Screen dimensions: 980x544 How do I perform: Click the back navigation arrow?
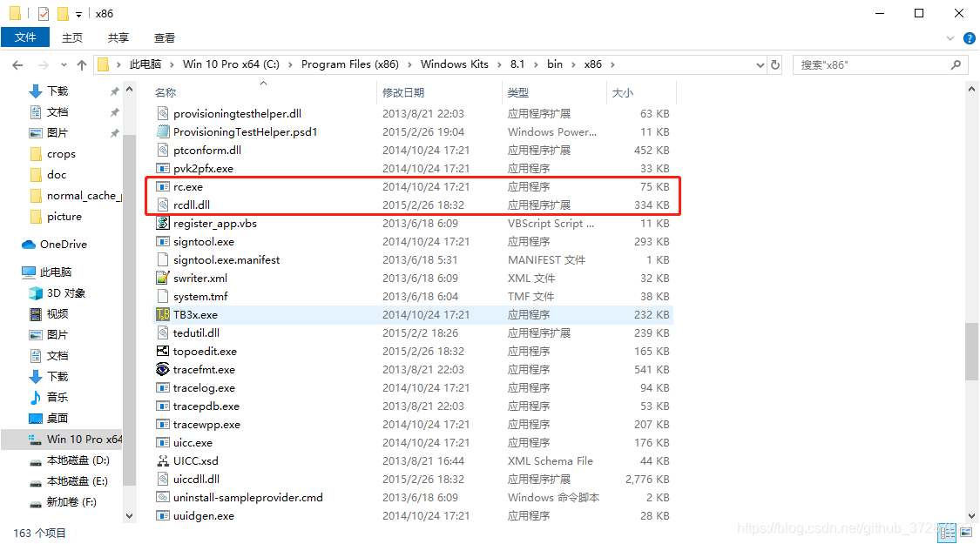[17, 65]
